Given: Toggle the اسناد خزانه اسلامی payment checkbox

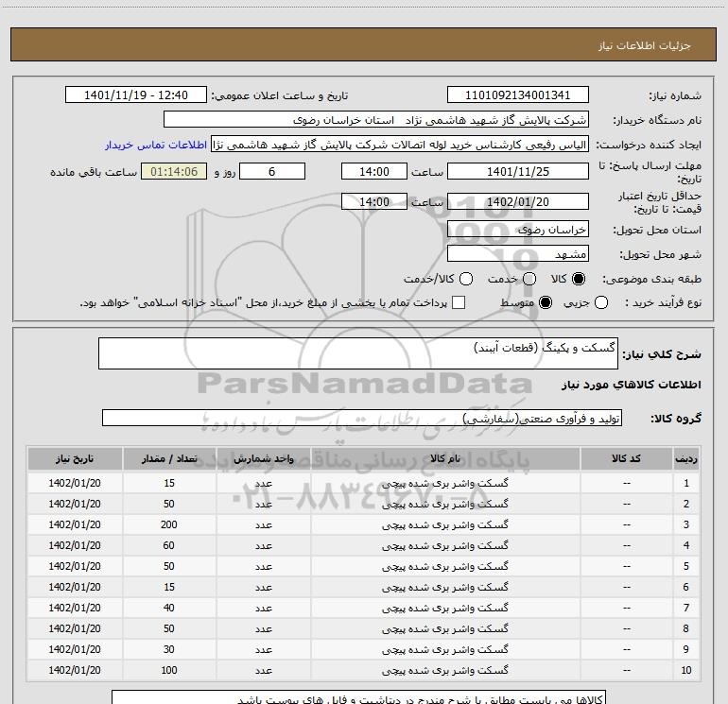Looking at the screenshot, I should click(459, 302).
